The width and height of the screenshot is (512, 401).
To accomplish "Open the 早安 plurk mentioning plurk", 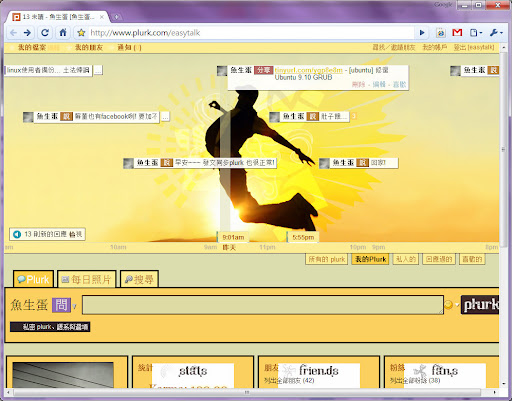I will pos(205,163).
